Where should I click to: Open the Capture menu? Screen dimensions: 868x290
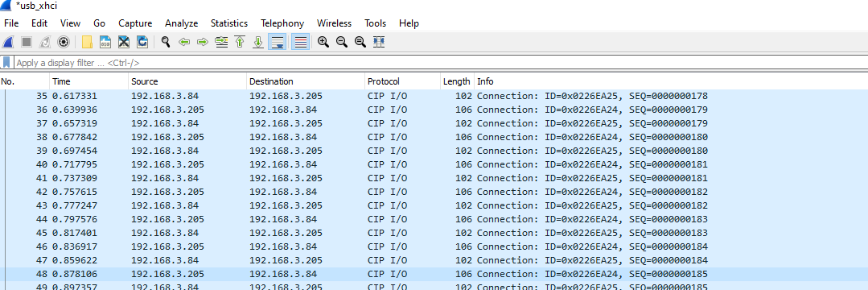coord(135,23)
